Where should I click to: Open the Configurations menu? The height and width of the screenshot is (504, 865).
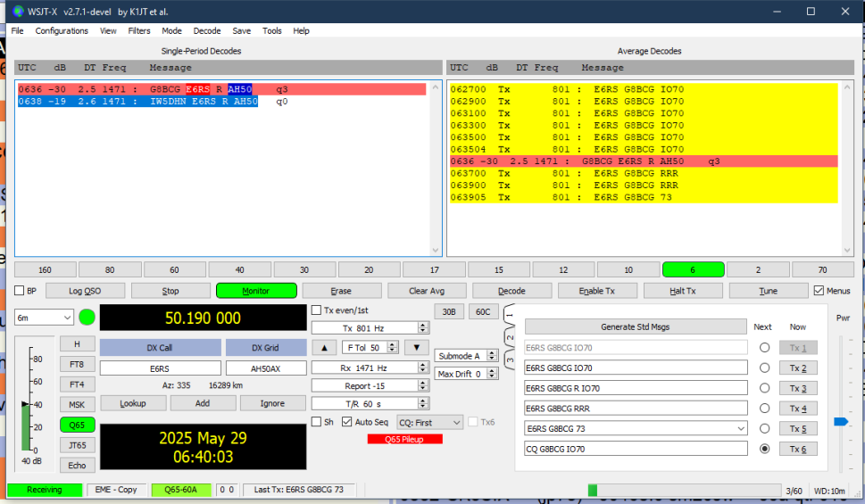62,30
